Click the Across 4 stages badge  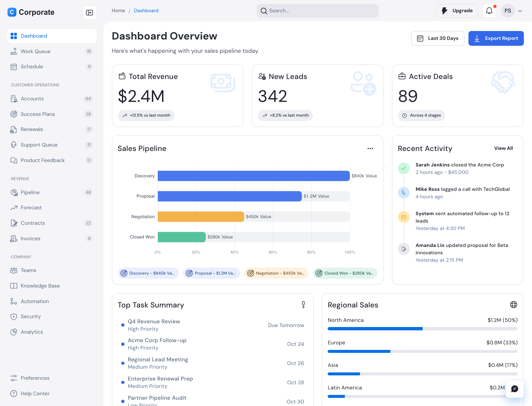click(421, 116)
